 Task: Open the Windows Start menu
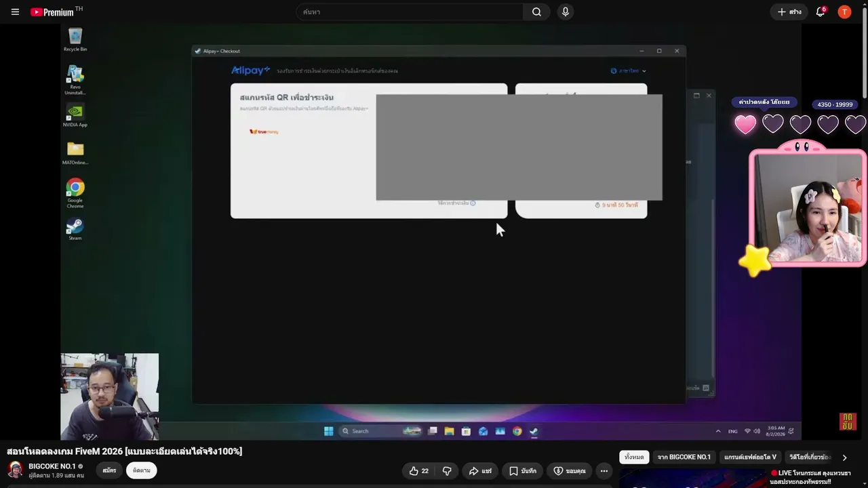(329, 431)
